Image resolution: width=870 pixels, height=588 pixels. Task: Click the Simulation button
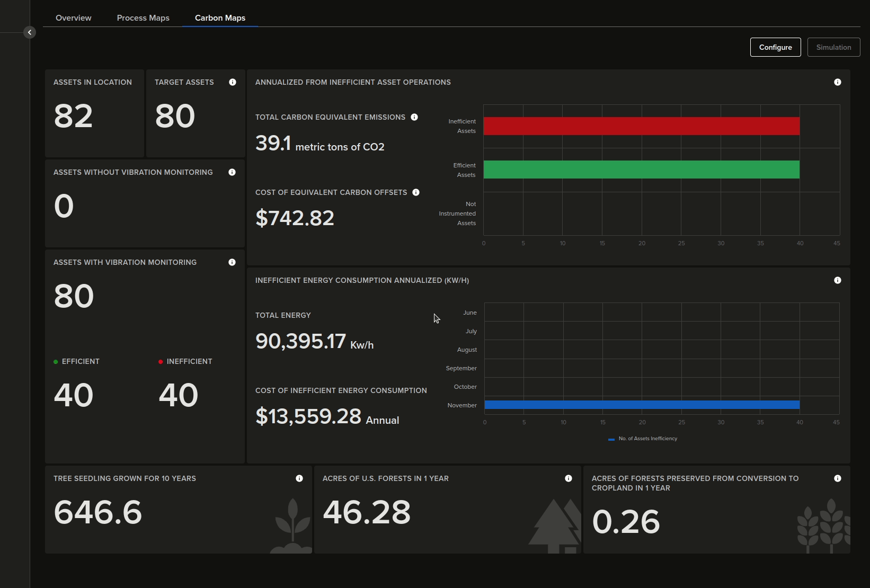(x=833, y=47)
